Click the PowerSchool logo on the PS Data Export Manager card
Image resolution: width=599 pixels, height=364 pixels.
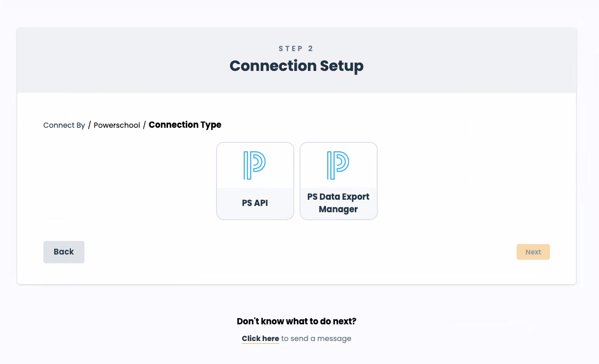[338, 165]
